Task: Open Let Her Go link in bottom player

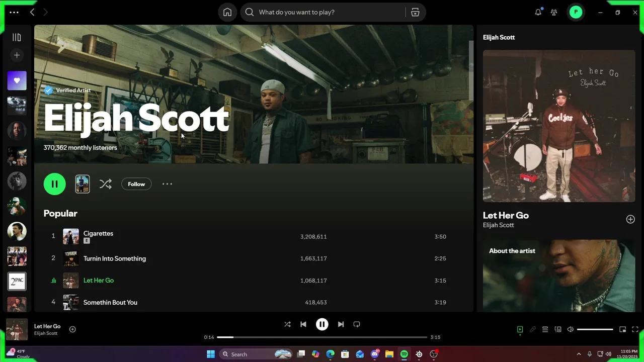Action: click(47, 326)
